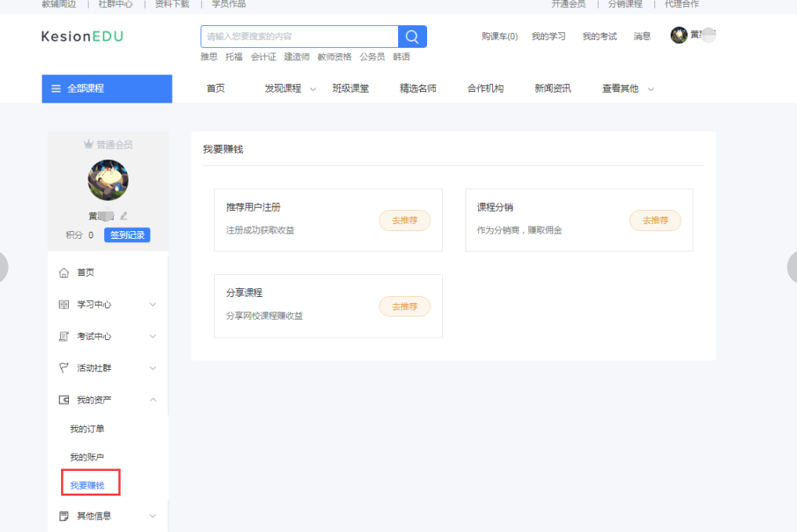Open 社群中心 top bar link

(115, 4)
